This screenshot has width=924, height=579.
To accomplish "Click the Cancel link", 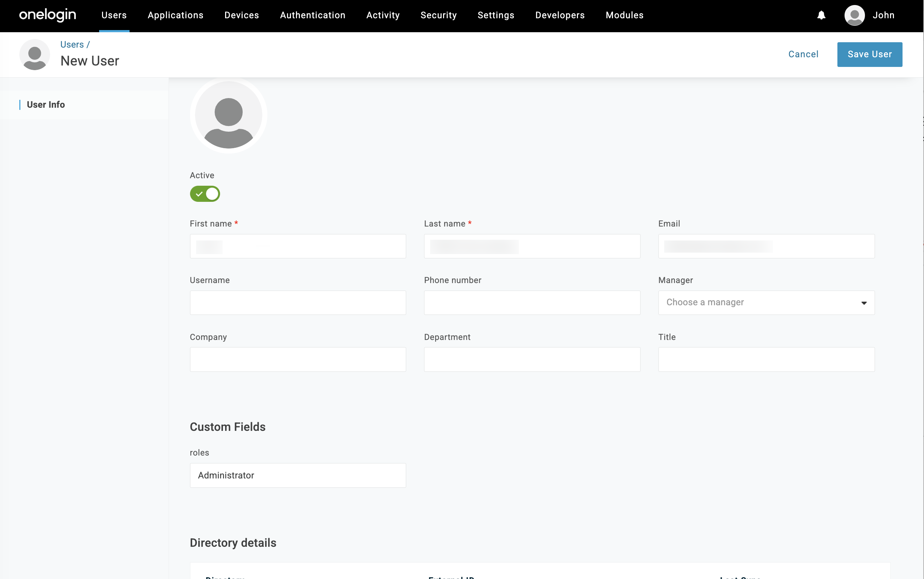I will [x=803, y=54].
